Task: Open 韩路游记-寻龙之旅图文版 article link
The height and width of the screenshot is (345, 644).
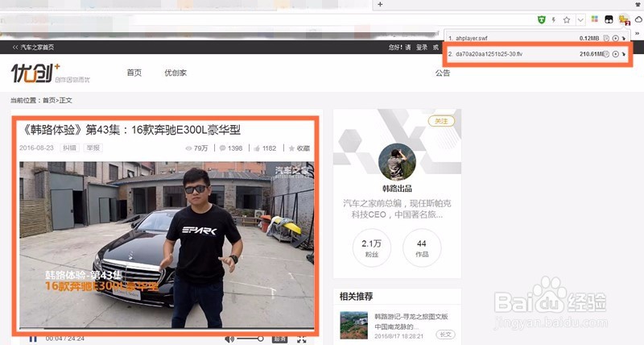Action: coord(411,322)
